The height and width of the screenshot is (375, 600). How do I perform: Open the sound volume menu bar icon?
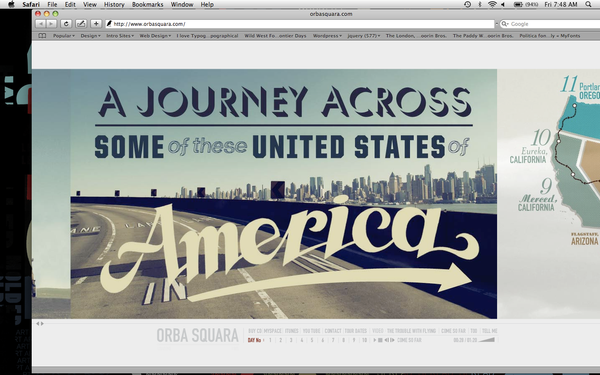pyautogui.click(x=503, y=4)
